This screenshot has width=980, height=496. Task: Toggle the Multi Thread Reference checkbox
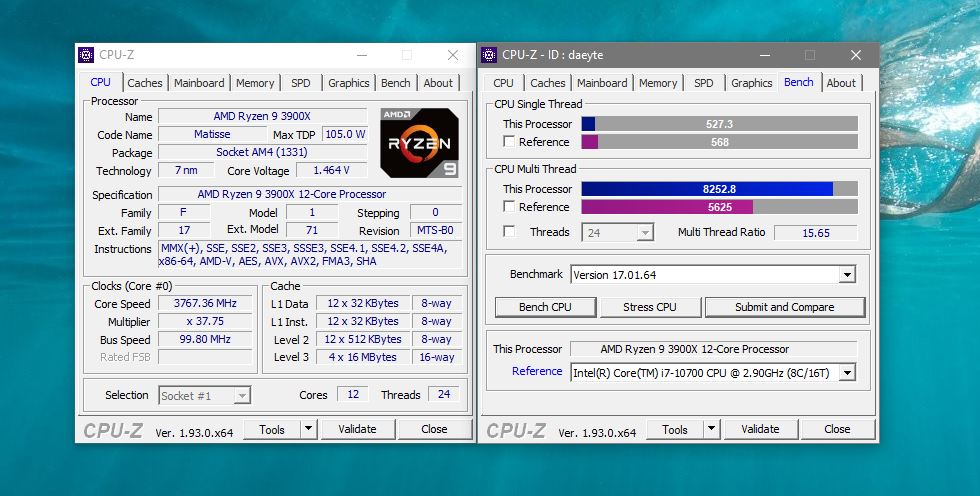click(x=509, y=207)
